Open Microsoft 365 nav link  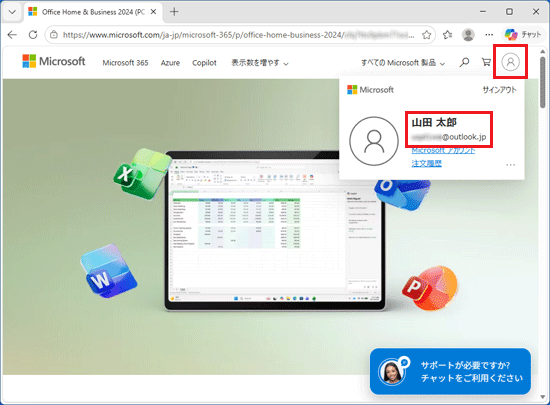pos(125,63)
